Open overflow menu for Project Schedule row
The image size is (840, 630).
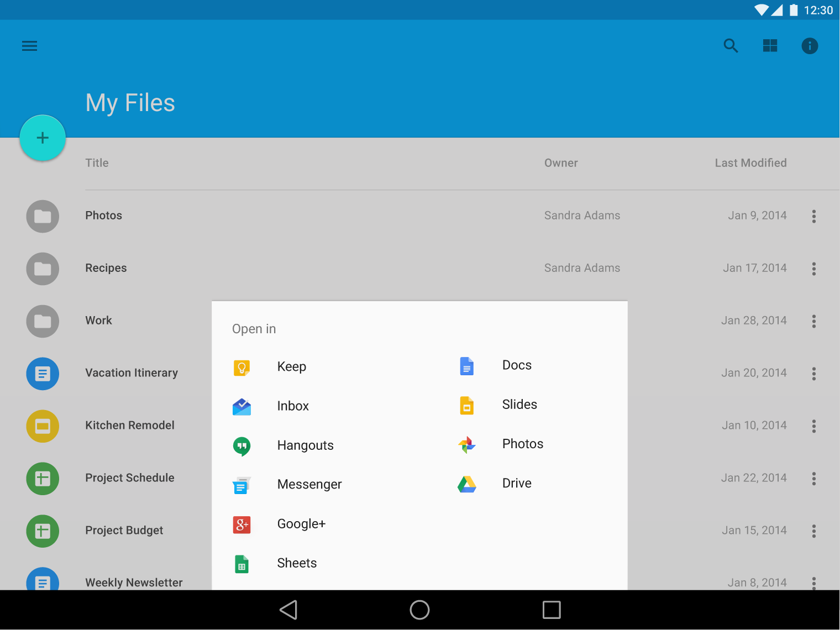pyautogui.click(x=814, y=479)
